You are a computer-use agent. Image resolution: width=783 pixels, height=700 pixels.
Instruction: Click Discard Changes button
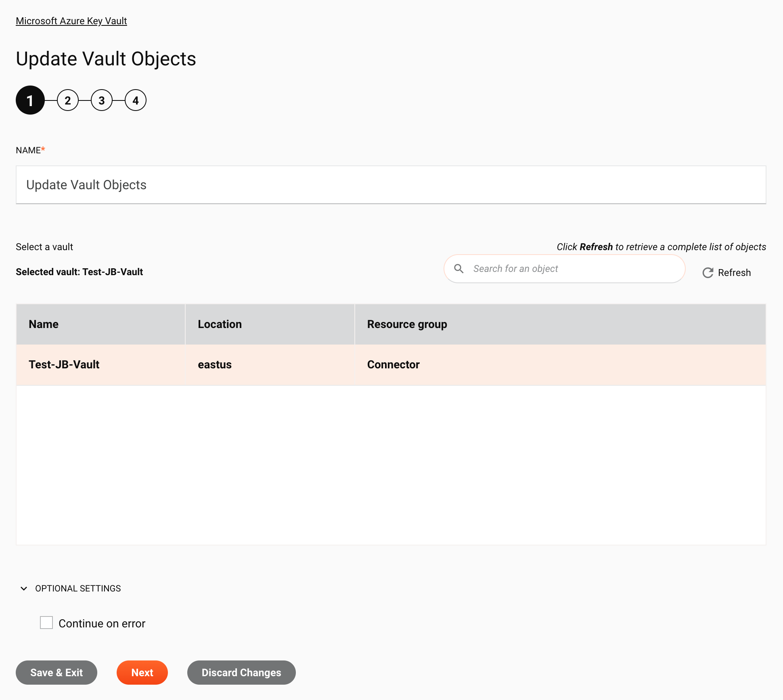click(241, 672)
